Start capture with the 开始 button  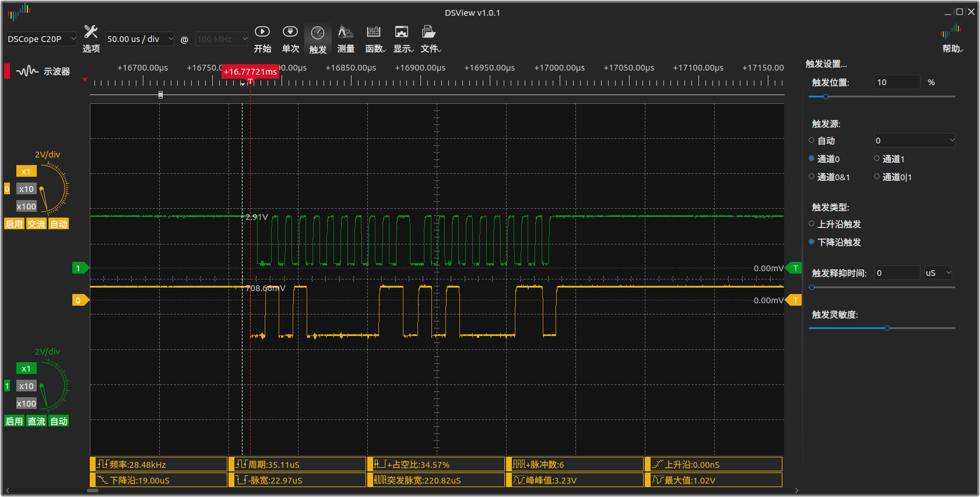click(262, 39)
